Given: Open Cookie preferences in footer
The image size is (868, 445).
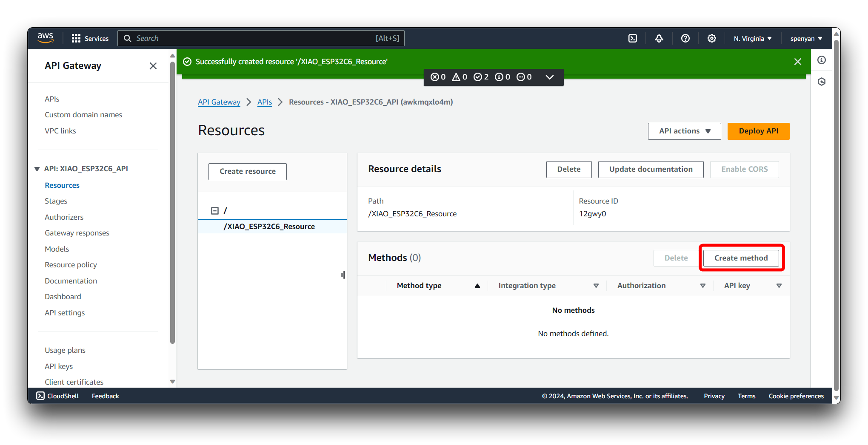Looking at the screenshot, I should 796,396.
